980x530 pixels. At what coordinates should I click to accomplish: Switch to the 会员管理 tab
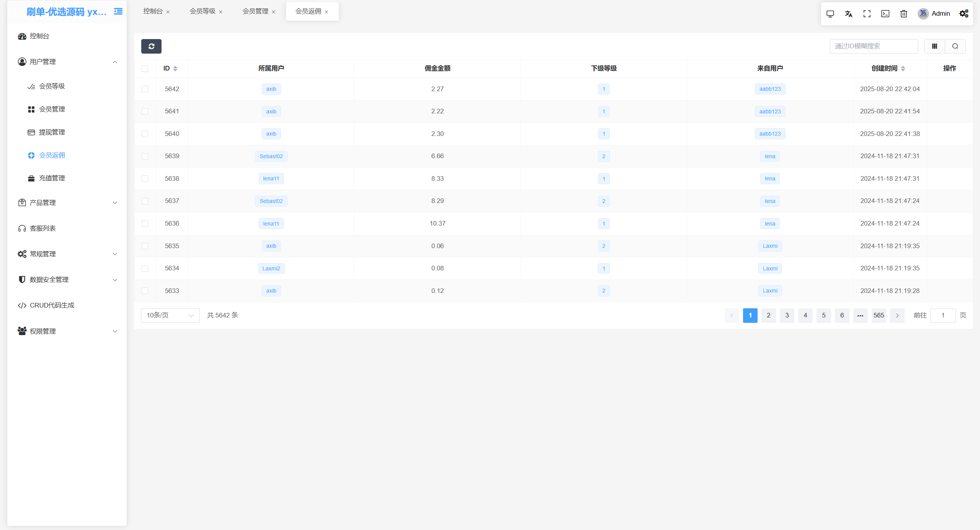[x=255, y=11]
